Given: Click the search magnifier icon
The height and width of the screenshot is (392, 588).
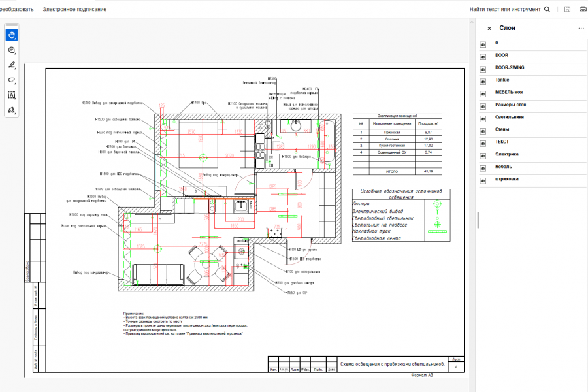Looking at the screenshot, I should point(547,9).
